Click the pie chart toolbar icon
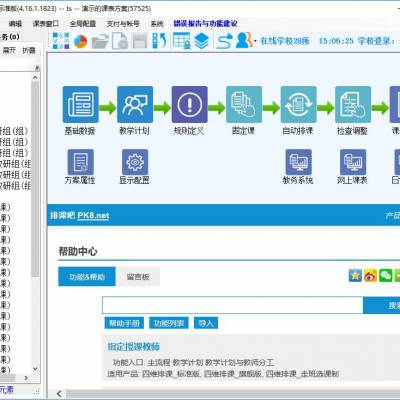This screenshot has height=400, width=400. click(80, 41)
